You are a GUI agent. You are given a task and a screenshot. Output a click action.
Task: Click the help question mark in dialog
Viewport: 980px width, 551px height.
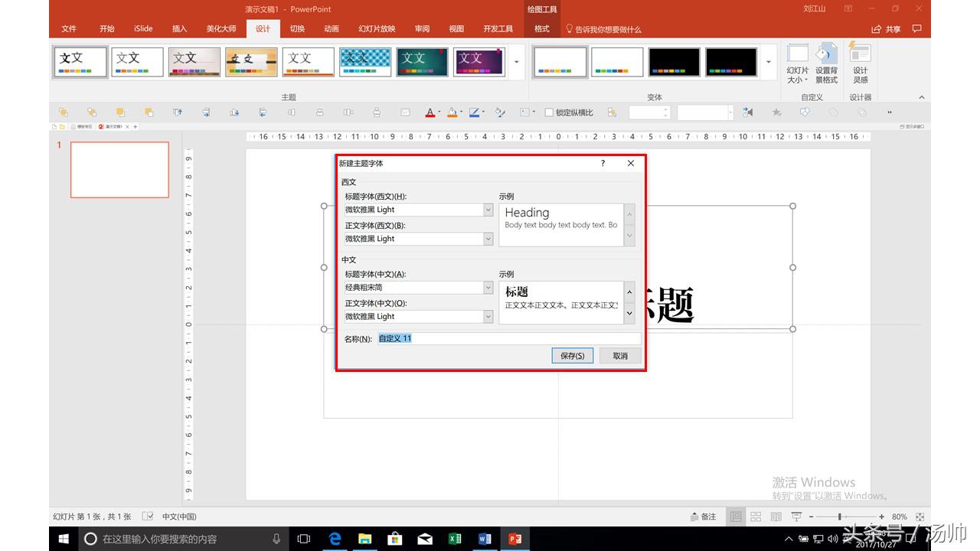(603, 163)
